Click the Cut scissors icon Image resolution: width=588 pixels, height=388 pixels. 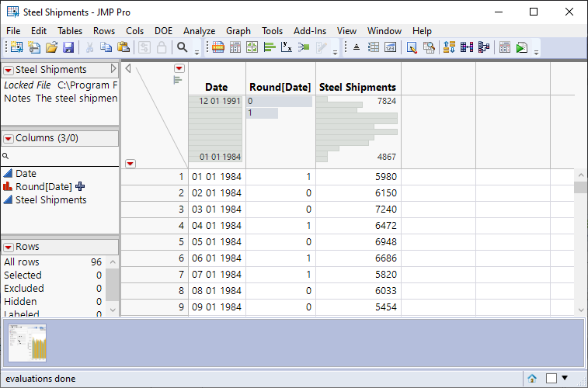[89, 47]
